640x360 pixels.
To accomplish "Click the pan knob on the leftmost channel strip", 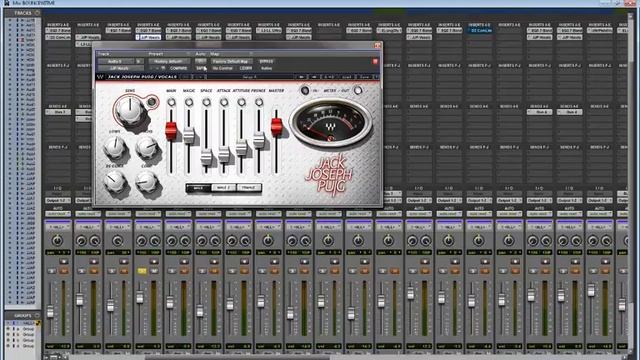I will (57, 240).
